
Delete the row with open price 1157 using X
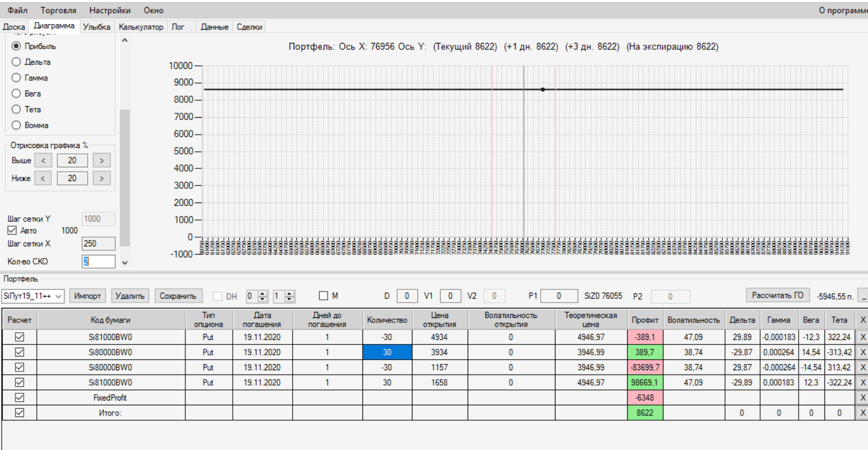click(x=862, y=367)
